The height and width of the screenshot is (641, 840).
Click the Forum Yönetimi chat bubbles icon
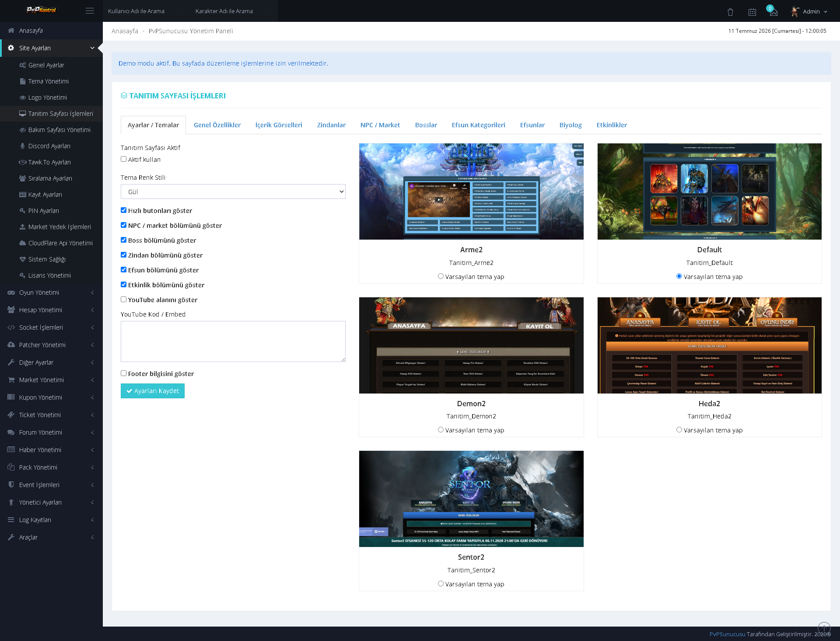tap(11, 432)
